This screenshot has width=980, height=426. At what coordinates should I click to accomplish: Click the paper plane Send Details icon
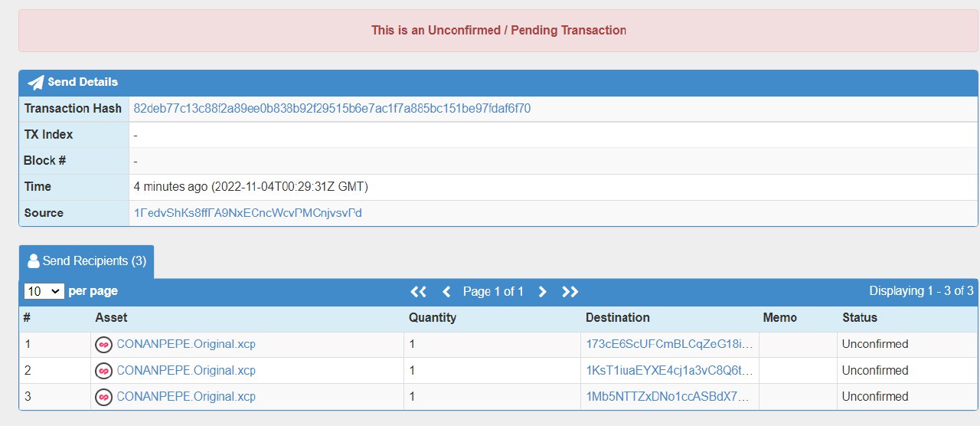pyautogui.click(x=36, y=82)
